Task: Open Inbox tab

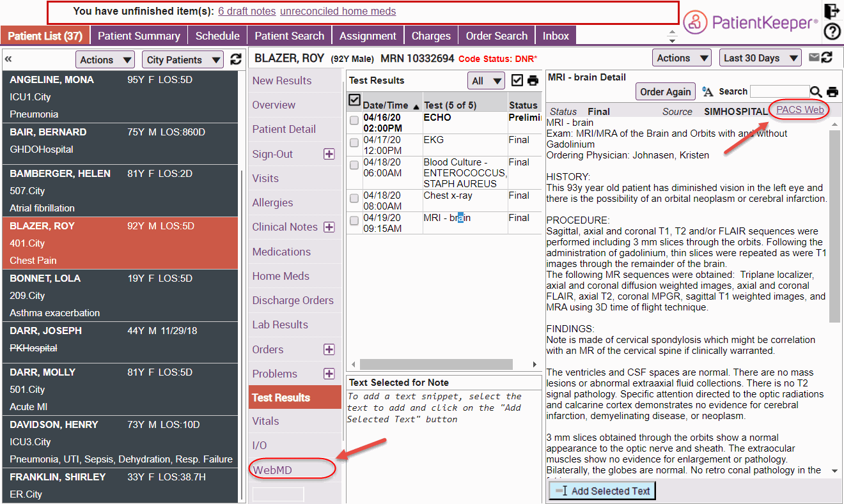Action: tap(556, 36)
